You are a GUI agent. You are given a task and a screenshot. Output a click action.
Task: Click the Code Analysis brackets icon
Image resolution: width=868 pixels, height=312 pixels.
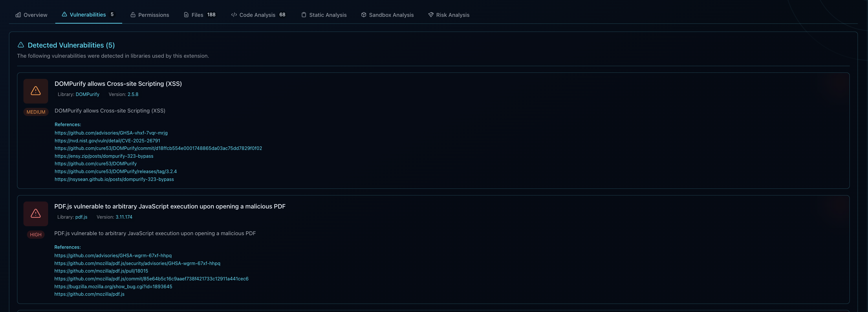pos(234,15)
